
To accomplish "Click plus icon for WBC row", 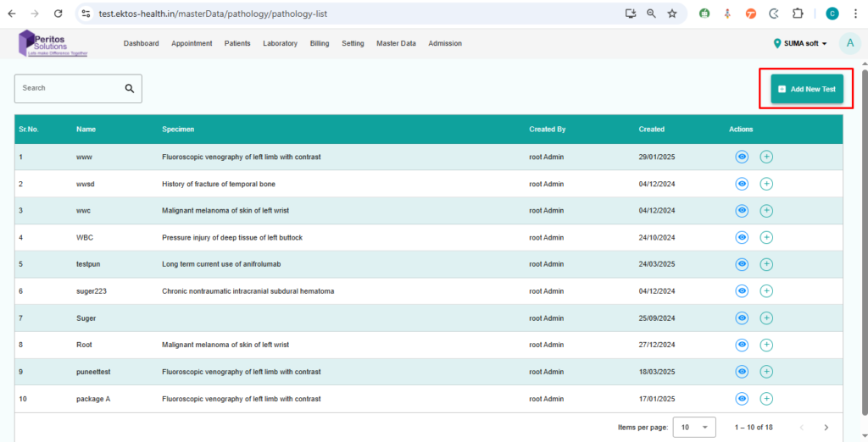I will point(766,237).
